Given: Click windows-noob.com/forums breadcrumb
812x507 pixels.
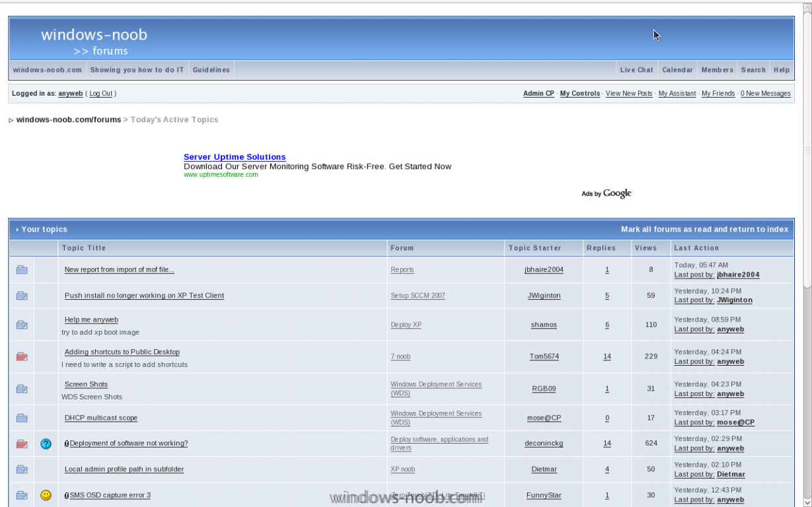Looking at the screenshot, I should click(69, 119).
